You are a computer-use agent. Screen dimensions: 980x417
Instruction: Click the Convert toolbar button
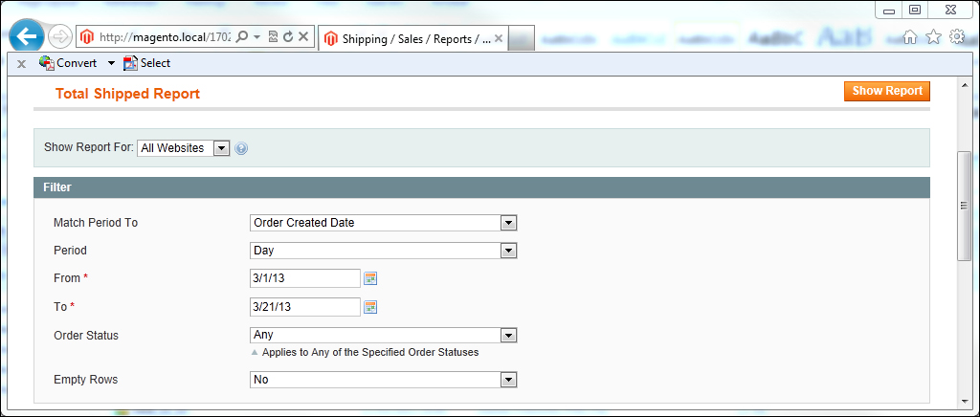68,63
